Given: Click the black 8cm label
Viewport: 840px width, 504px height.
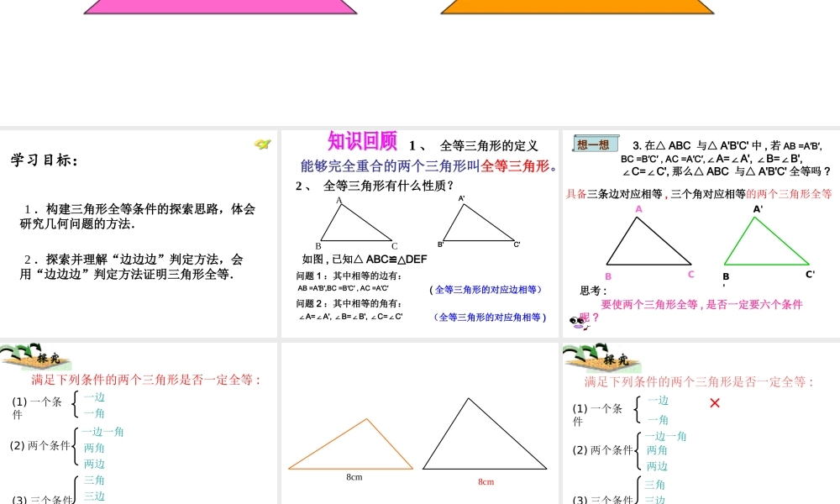Looking at the screenshot, I should 354,477.
